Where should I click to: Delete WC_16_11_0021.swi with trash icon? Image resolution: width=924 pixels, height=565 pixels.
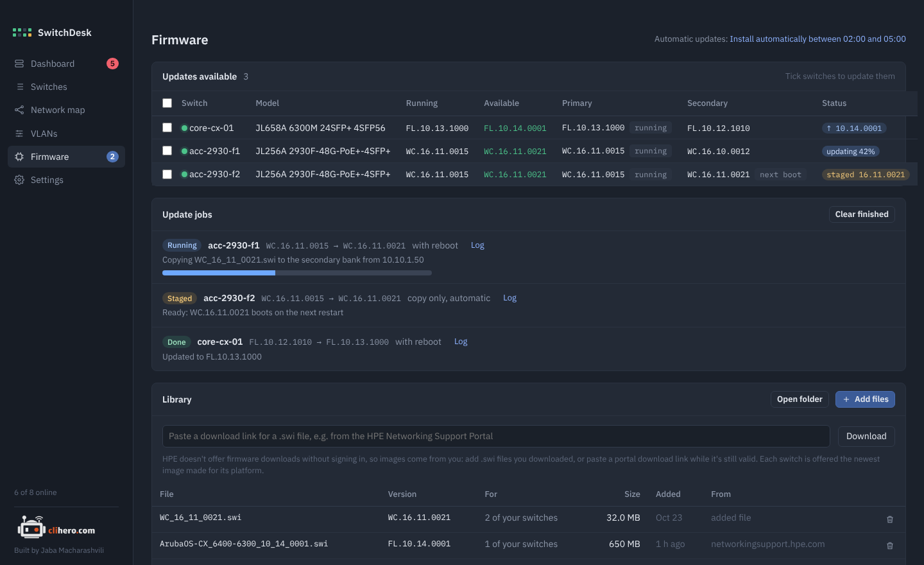[x=890, y=519]
